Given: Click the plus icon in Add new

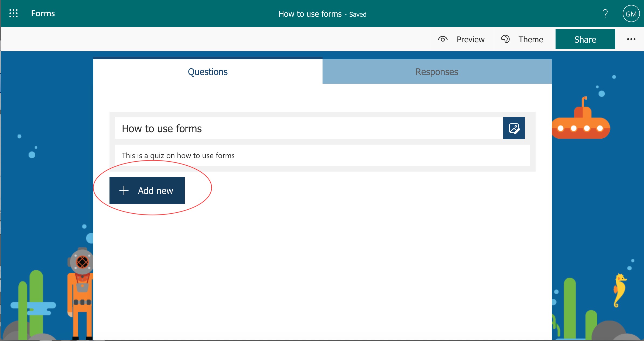Looking at the screenshot, I should [x=124, y=190].
